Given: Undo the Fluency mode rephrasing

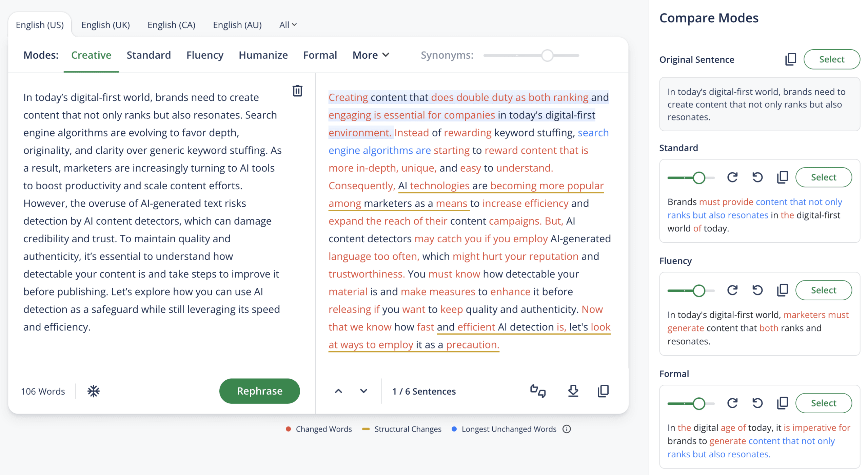Looking at the screenshot, I should 757,290.
